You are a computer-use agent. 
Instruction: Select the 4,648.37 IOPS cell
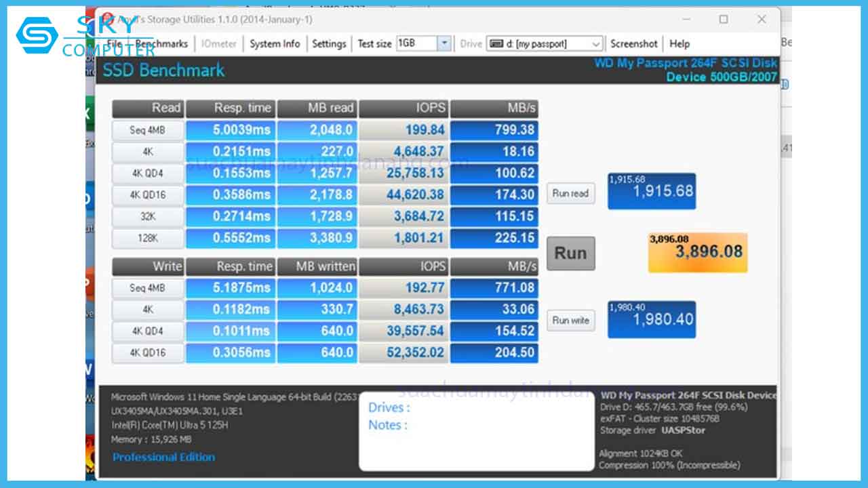point(404,151)
